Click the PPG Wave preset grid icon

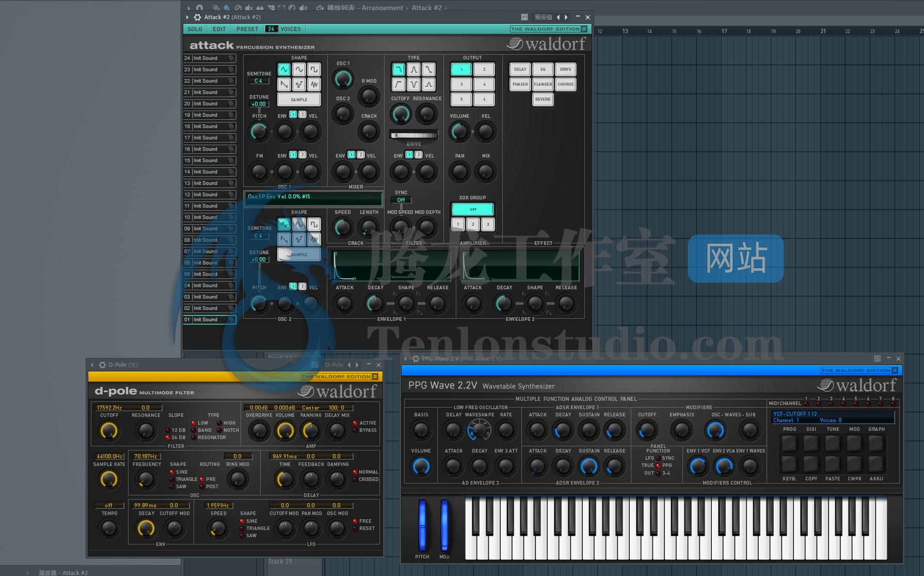point(877,359)
